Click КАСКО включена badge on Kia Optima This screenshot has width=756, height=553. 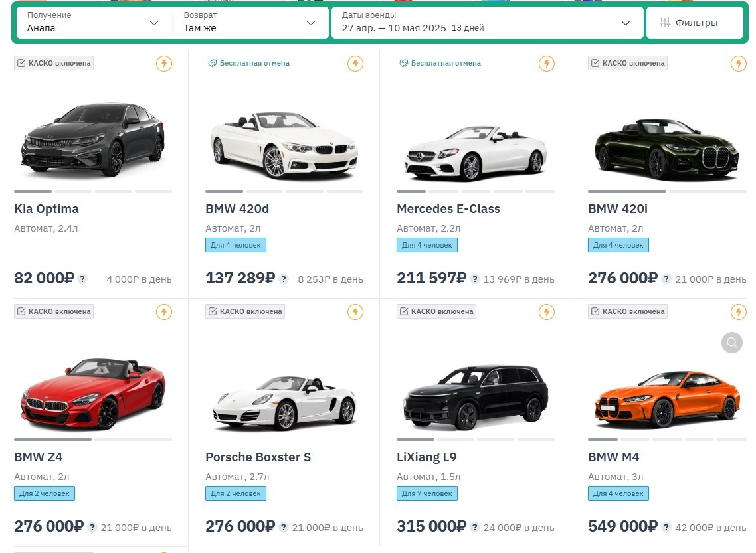[54, 63]
